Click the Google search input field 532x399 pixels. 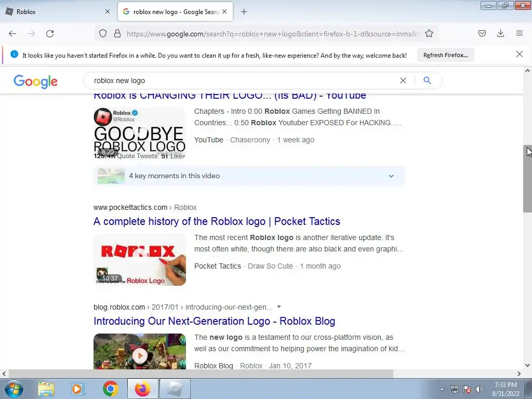point(244,81)
